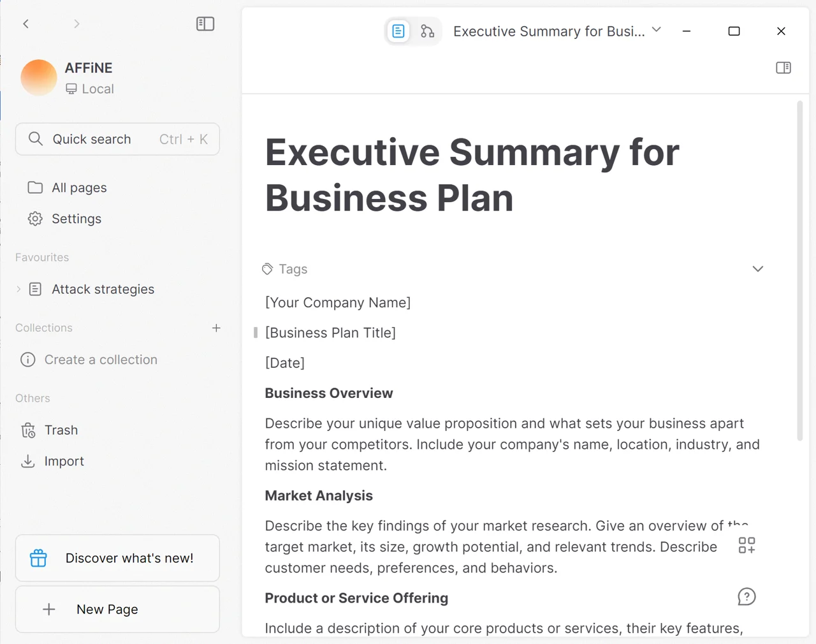Click the [Business Plan Title] line
This screenshot has height=644, width=816.
click(330, 333)
